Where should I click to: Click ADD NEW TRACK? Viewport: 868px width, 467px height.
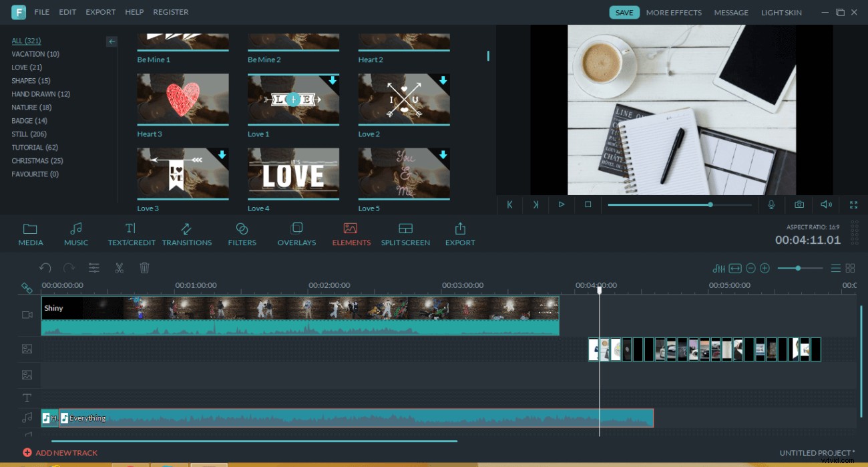[60, 452]
